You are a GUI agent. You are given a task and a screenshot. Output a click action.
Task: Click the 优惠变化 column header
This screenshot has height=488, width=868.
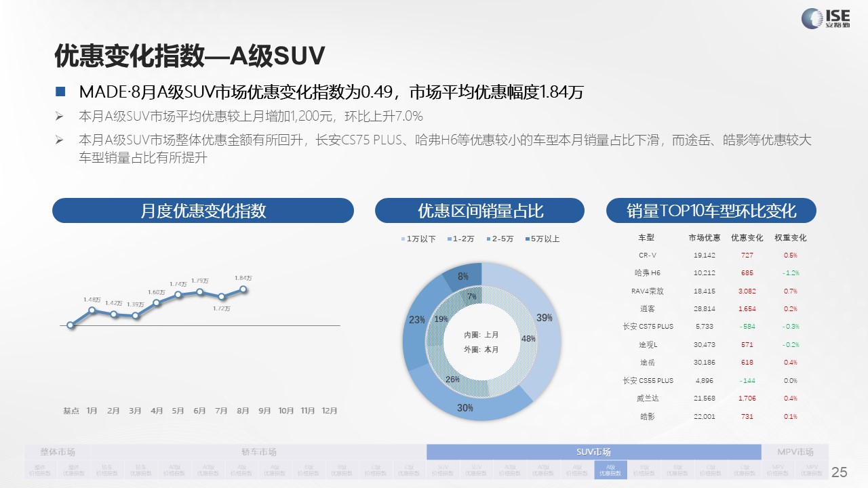click(x=747, y=238)
